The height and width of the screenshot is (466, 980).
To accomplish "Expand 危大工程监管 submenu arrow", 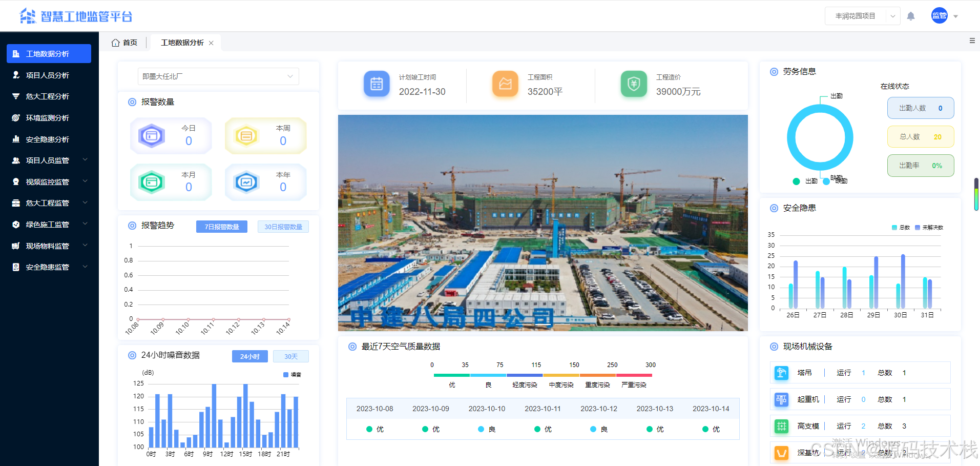I will pyautogui.click(x=85, y=202).
